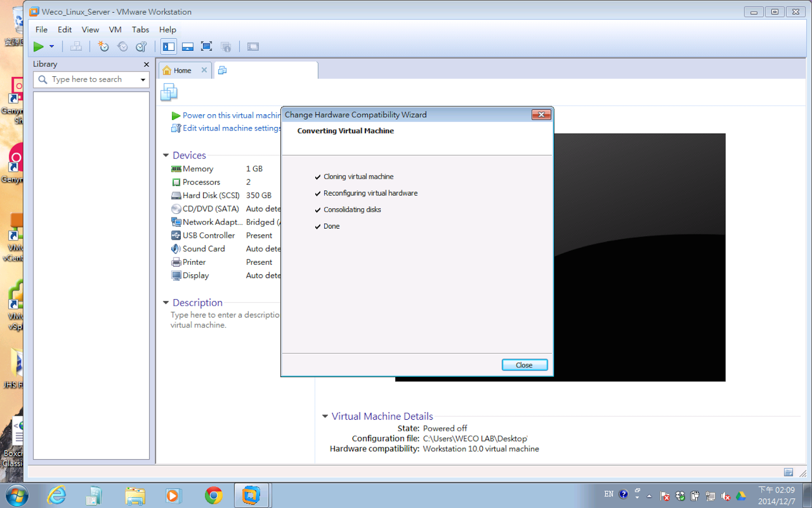812x508 pixels.
Task: Open the File menu
Action: click(41, 29)
